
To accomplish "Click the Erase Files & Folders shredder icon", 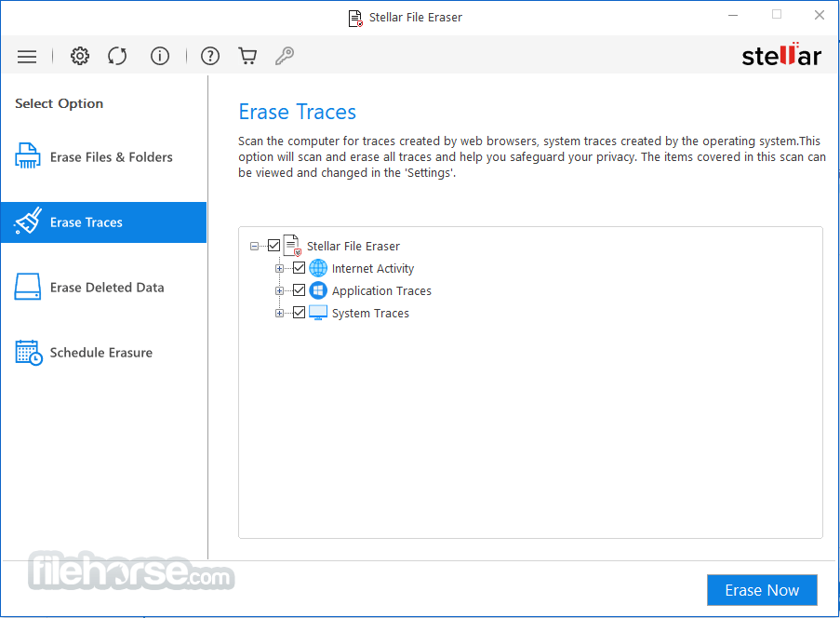I will click(x=27, y=156).
